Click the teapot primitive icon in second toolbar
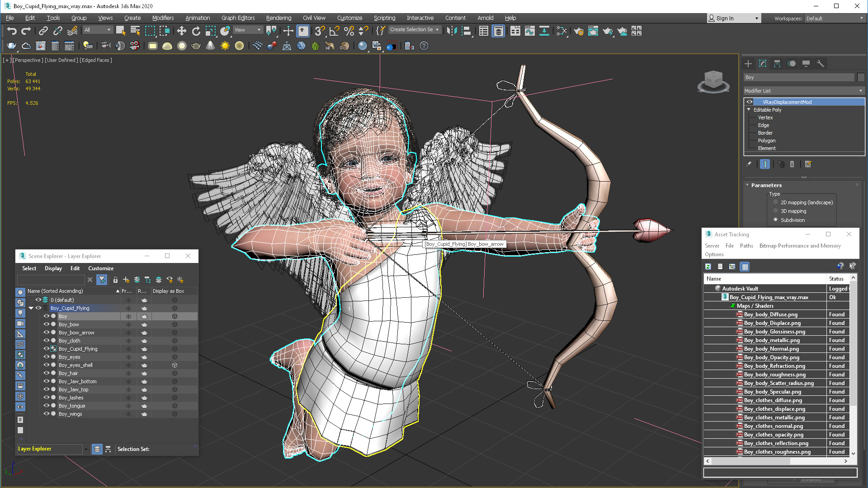Screen dimensions: 868x488 pyautogui.click(x=196, y=46)
